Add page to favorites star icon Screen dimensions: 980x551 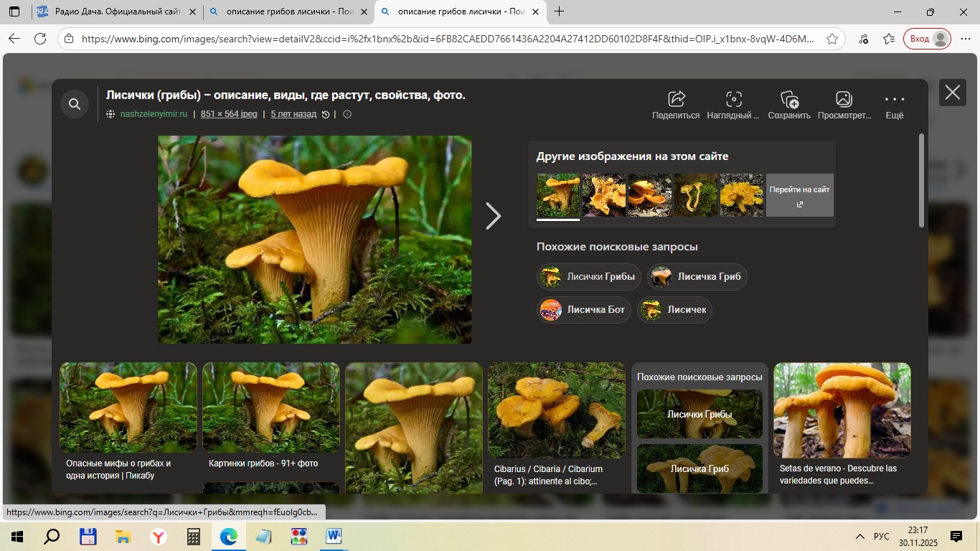click(832, 39)
